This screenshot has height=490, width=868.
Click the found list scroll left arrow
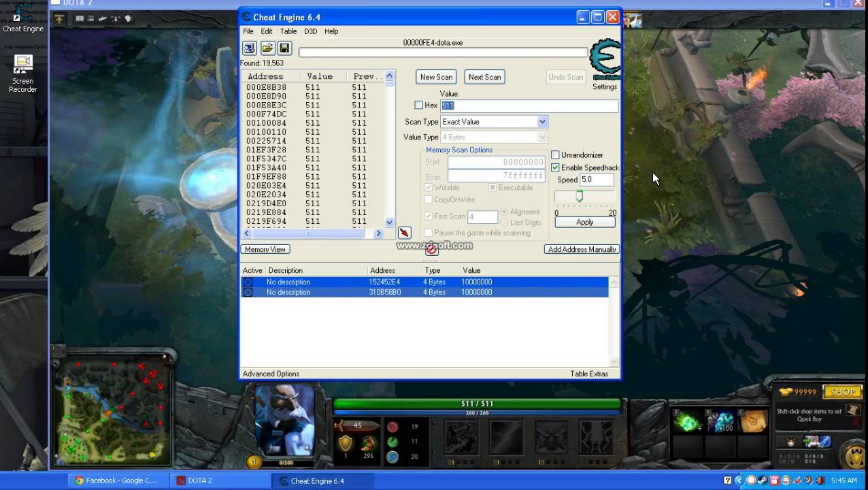coord(247,233)
